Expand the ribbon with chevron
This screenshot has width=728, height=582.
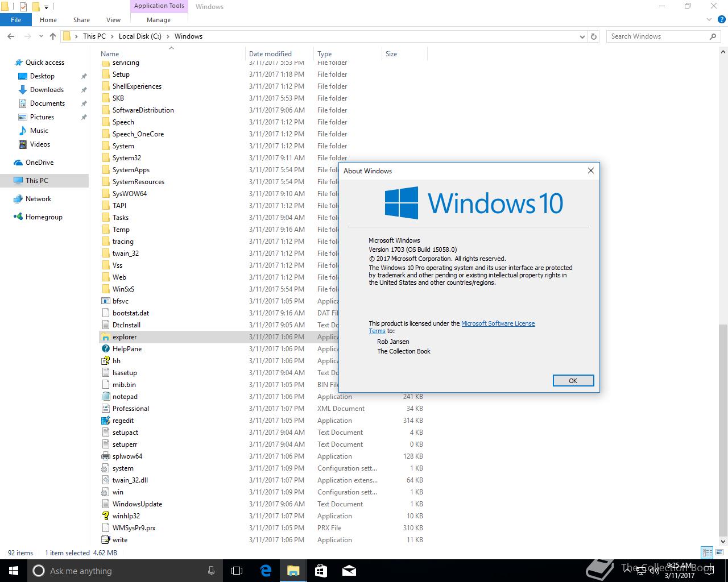coord(709,20)
